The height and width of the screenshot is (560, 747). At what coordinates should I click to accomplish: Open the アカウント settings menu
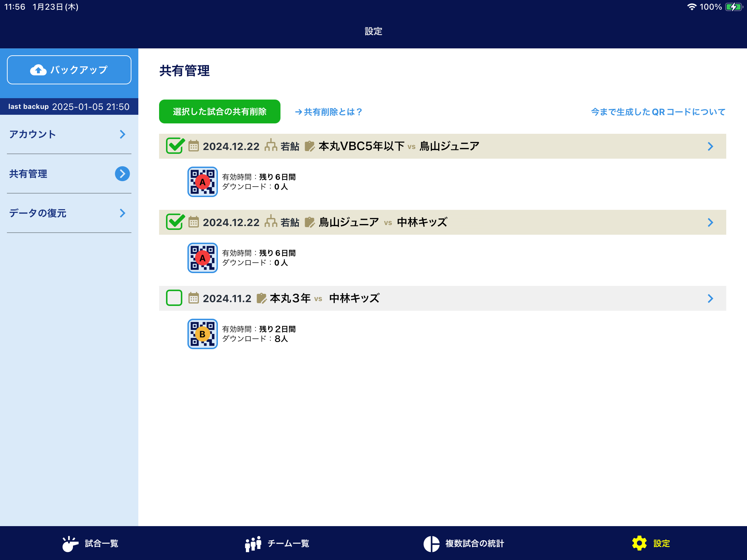coord(69,134)
